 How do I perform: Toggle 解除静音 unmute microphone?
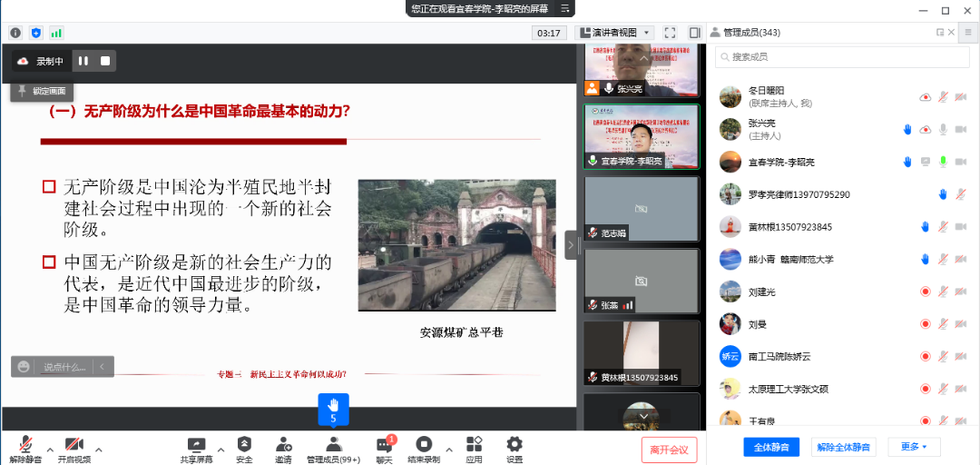click(x=25, y=444)
